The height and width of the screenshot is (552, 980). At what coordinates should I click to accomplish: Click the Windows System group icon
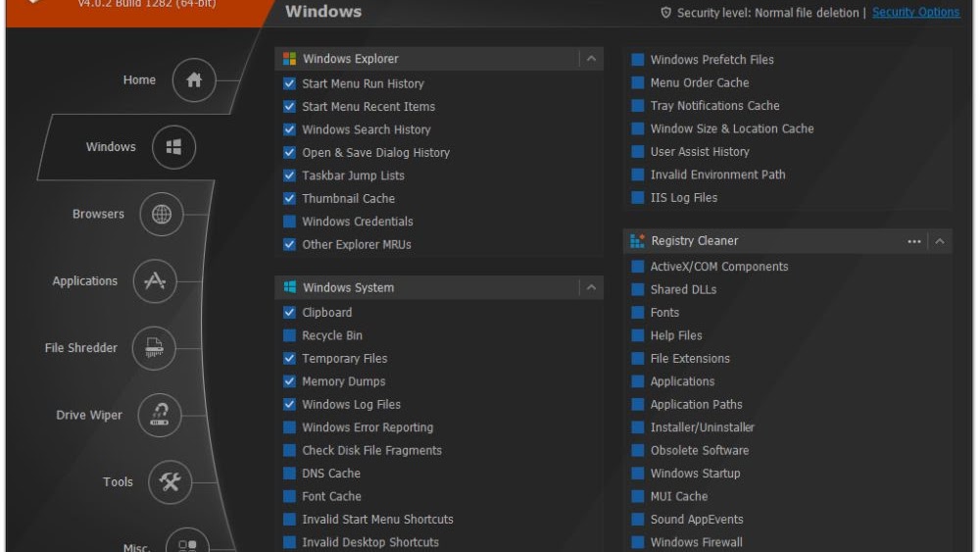click(289, 287)
